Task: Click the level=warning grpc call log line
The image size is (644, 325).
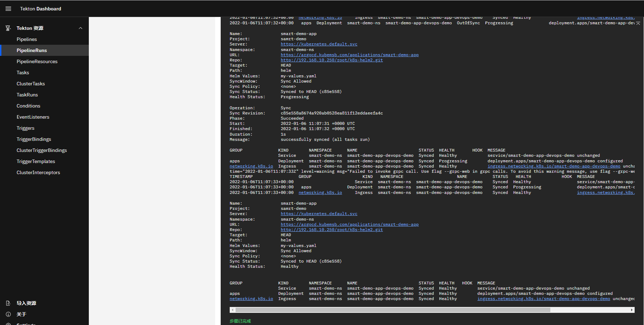Action: [x=432, y=171]
